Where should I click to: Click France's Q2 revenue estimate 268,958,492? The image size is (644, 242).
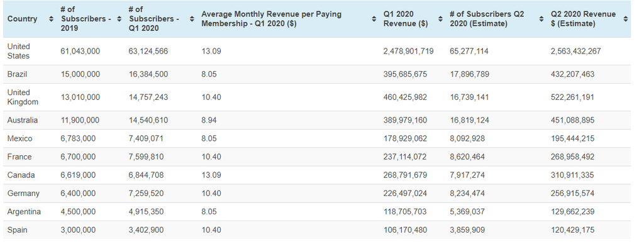[572, 157]
